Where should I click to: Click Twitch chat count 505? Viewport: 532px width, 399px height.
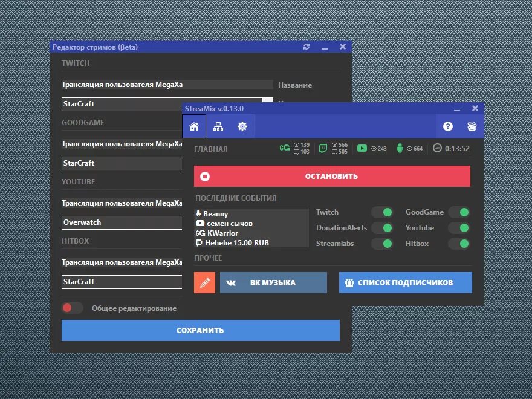click(340, 152)
